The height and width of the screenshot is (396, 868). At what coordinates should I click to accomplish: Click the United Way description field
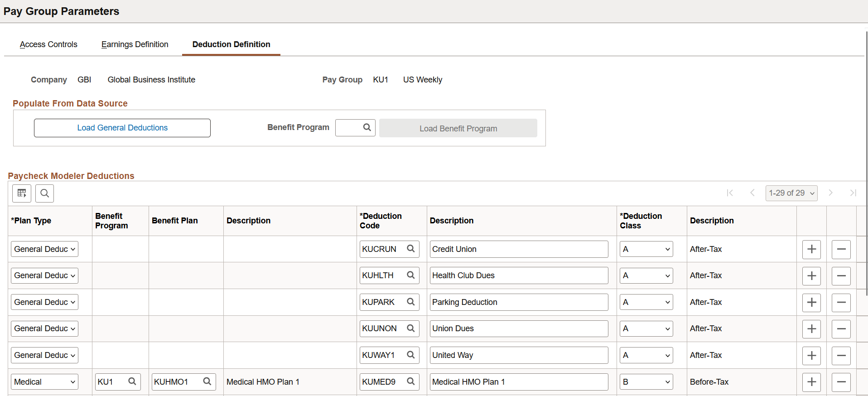click(519, 355)
